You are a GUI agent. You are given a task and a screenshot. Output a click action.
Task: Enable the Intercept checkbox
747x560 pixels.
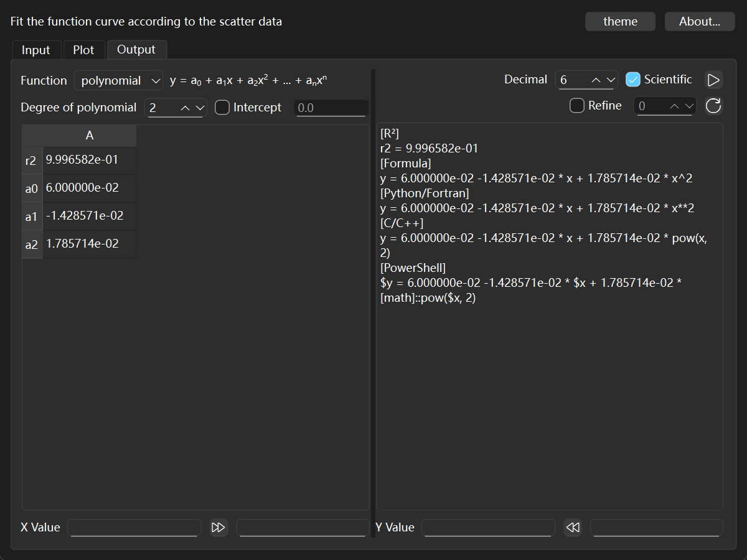pos(222,108)
